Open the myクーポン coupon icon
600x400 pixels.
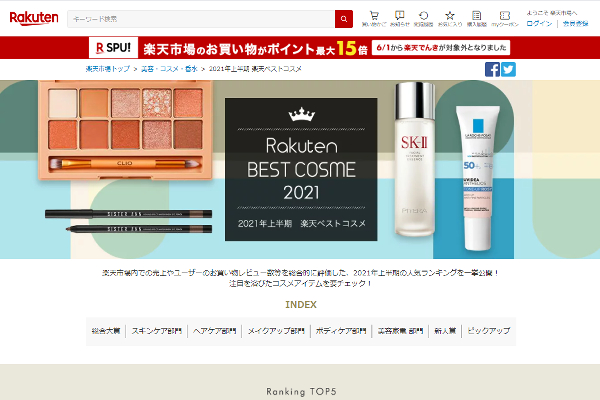[x=503, y=18]
